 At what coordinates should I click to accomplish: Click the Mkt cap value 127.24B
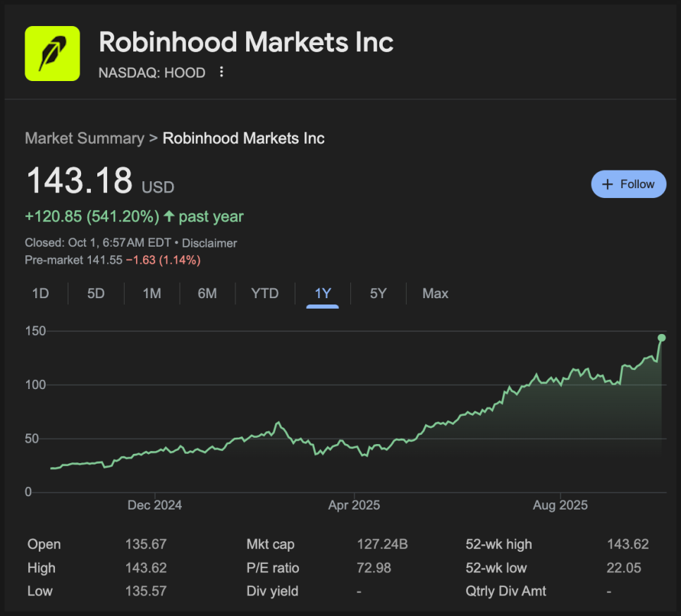click(382, 544)
